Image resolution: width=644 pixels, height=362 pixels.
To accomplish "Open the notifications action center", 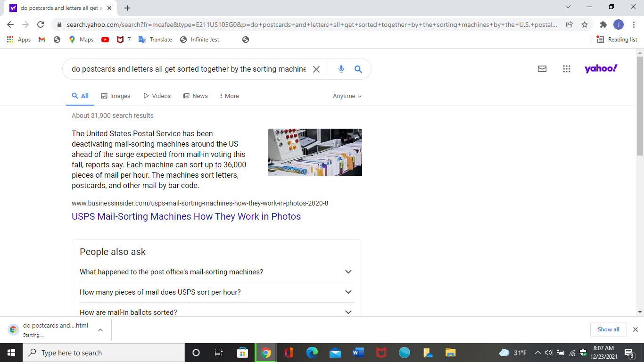I will tap(629, 353).
